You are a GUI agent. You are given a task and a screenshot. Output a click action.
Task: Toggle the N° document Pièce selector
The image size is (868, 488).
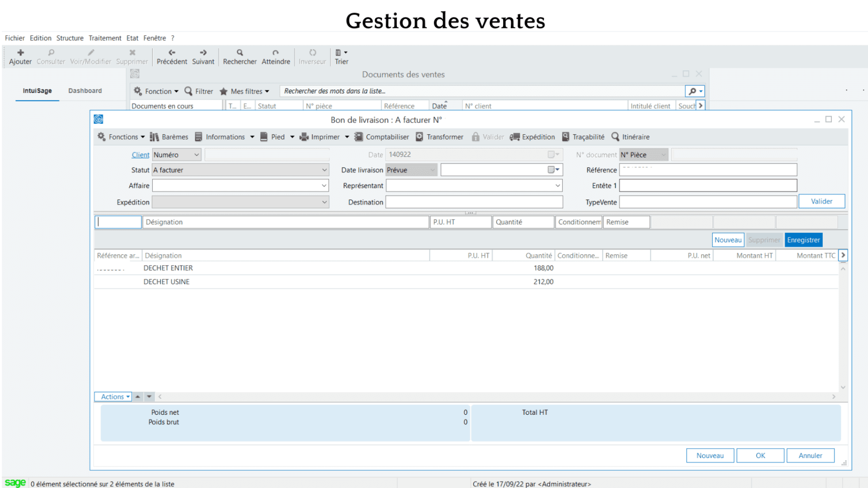tap(664, 155)
